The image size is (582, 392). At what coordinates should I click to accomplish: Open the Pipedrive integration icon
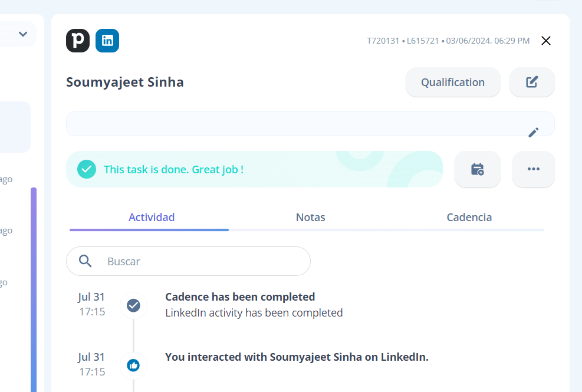coord(78,41)
